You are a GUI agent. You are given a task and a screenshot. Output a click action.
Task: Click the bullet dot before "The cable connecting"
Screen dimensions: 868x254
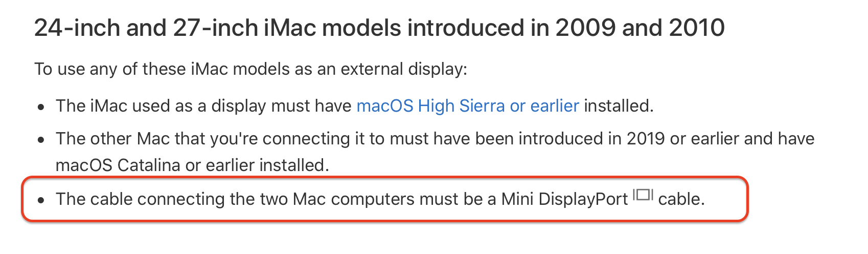pos(41,201)
